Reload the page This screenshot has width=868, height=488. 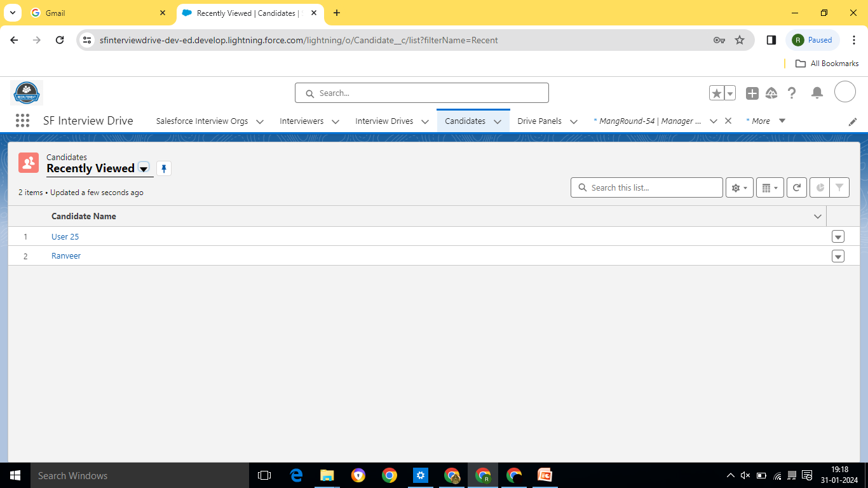click(x=60, y=40)
